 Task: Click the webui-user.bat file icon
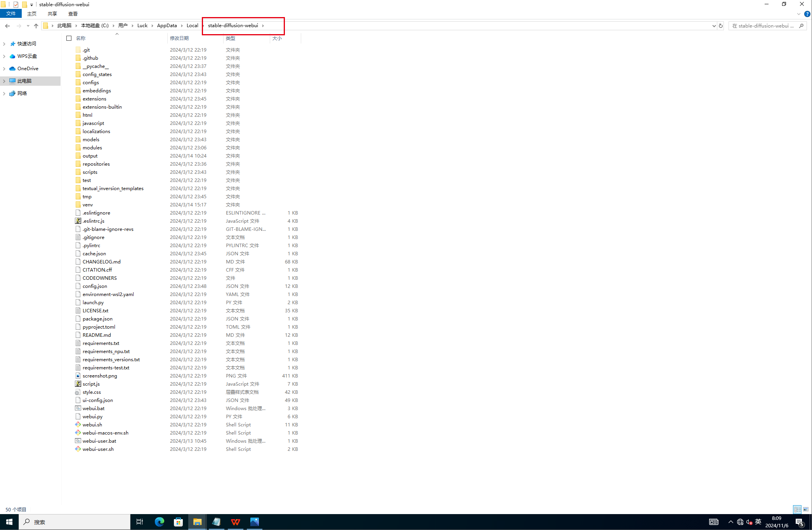(78, 441)
